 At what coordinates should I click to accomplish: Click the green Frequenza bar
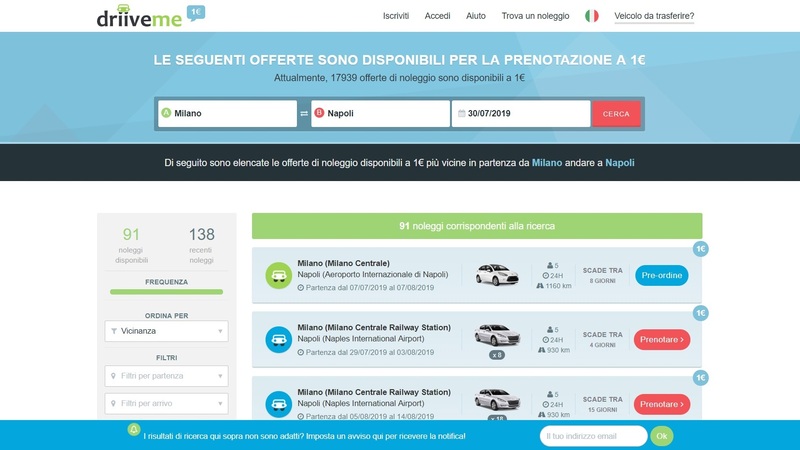point(166,292)
